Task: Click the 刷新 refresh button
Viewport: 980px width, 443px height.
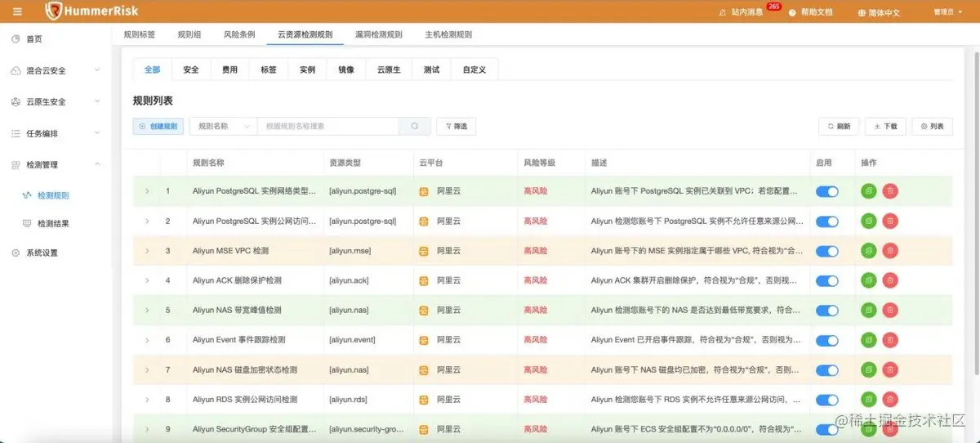Action: [839, 126]
